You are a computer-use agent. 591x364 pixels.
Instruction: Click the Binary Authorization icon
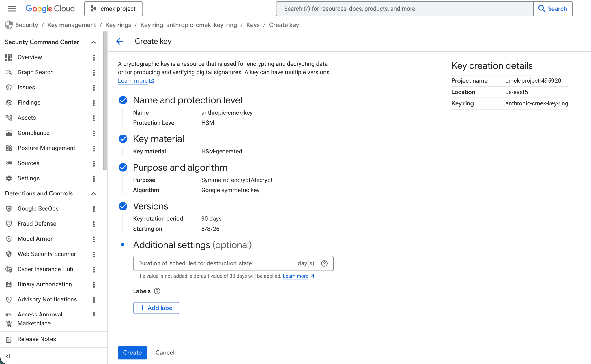pos(9,284)
